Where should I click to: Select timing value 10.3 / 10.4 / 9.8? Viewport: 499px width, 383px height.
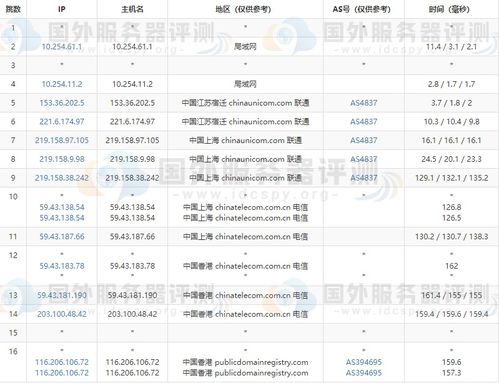pos(451,122)
